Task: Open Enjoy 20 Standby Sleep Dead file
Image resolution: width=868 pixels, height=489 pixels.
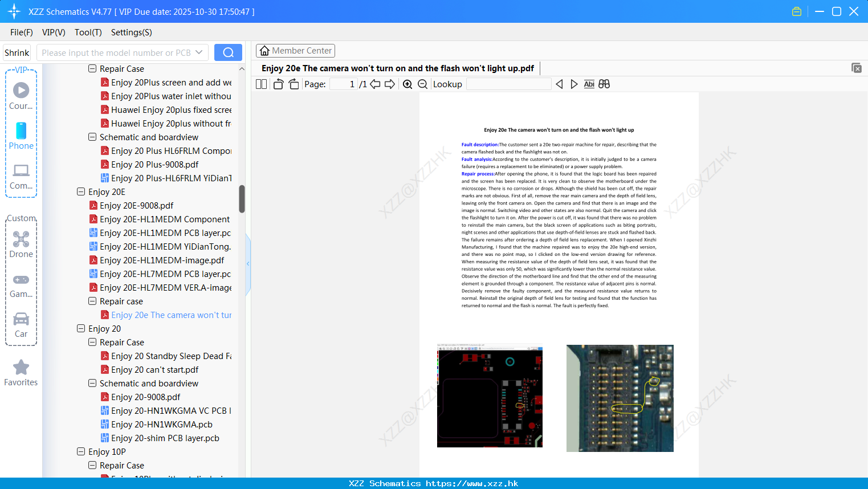Action: coord(171,356)
